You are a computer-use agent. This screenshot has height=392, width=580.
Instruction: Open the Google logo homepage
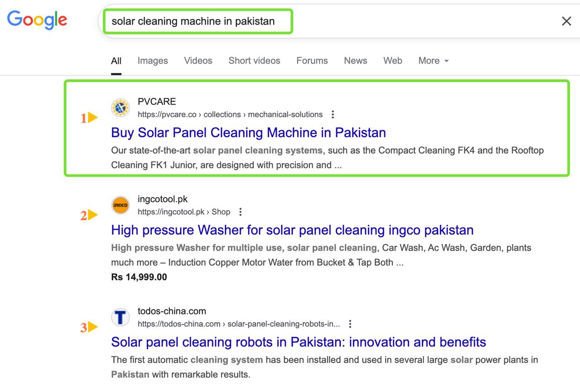click(37, 20)
